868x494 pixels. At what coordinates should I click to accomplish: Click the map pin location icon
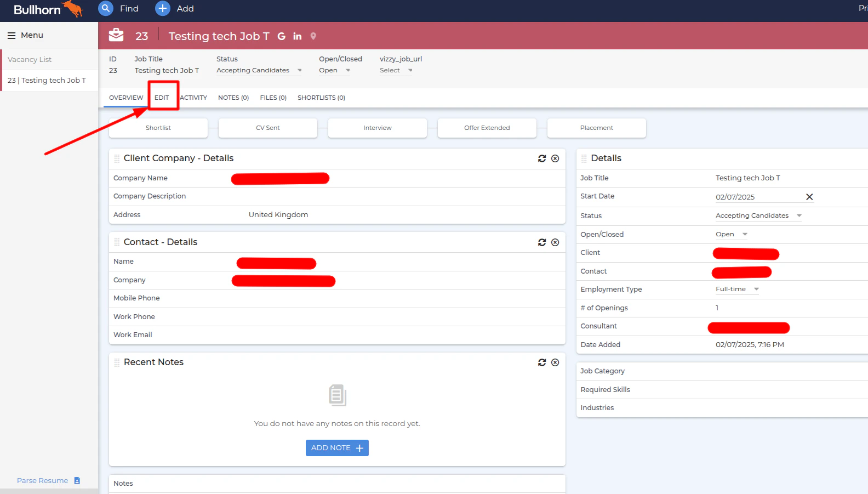(313, 36)
